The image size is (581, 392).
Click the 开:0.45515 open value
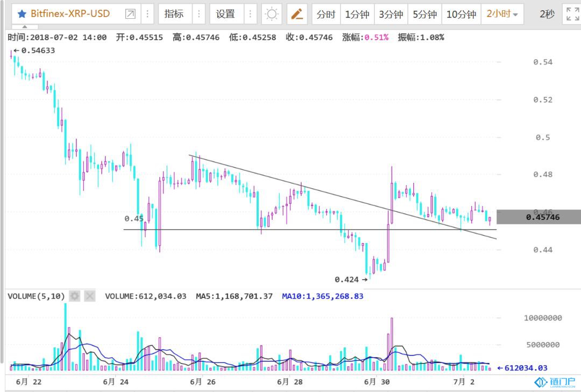click(x=139, y=38)
